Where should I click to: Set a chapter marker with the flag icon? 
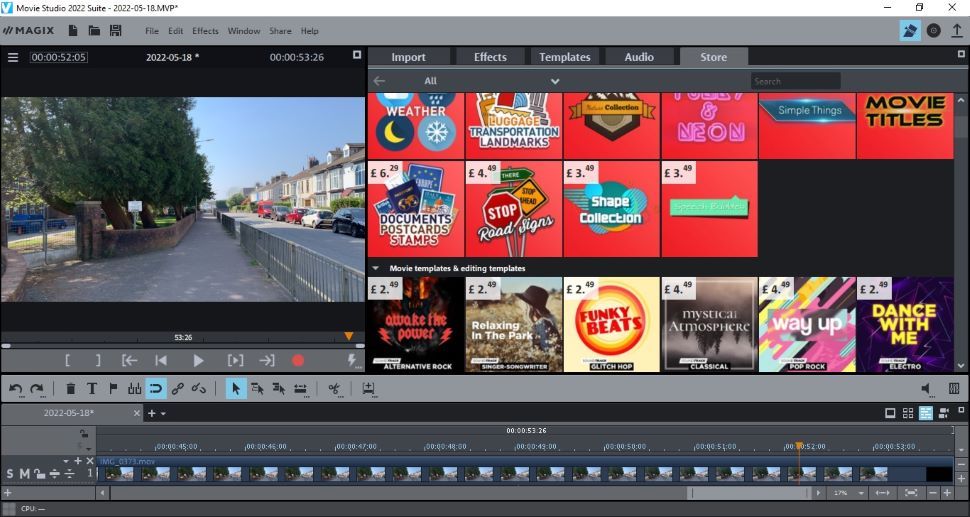pyautogui.click(x=113, y=389)
